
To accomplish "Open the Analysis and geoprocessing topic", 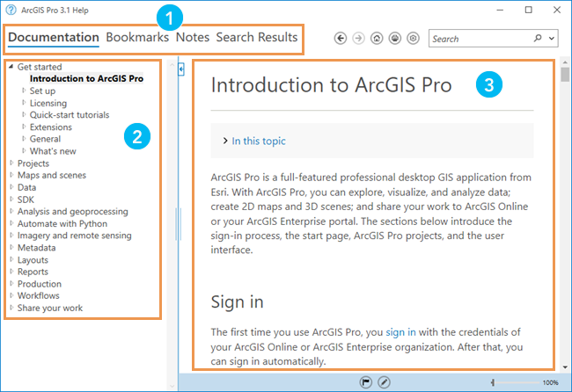I will click(x=73, y=212).
